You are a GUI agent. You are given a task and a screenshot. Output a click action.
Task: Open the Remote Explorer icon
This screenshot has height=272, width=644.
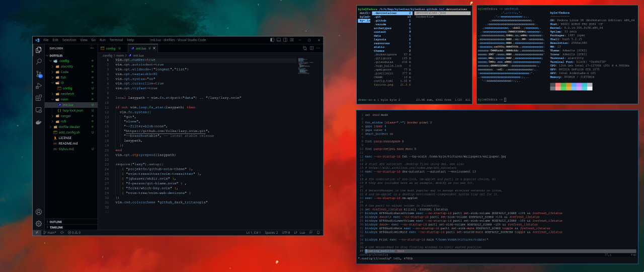pyautogui.click(x=39, y=110)
